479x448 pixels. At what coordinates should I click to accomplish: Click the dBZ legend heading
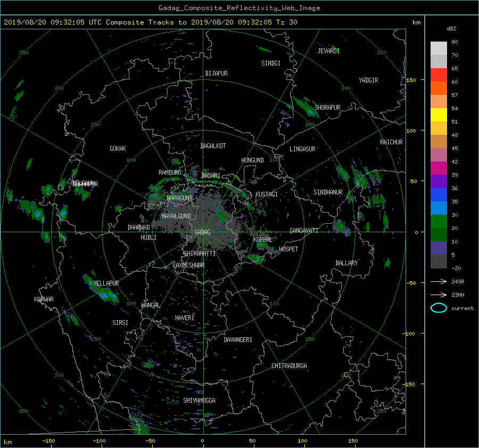coord(451,29)
